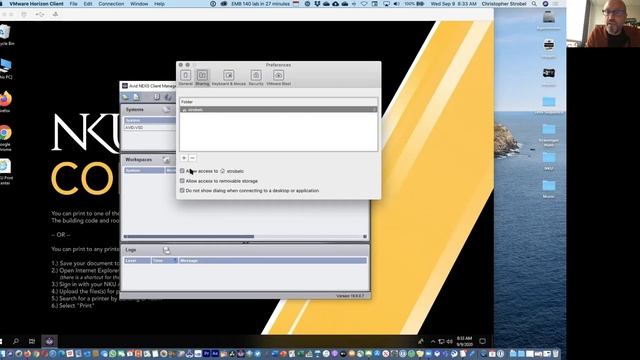Toggle Do not show dialog when connecting

[182, 191]
